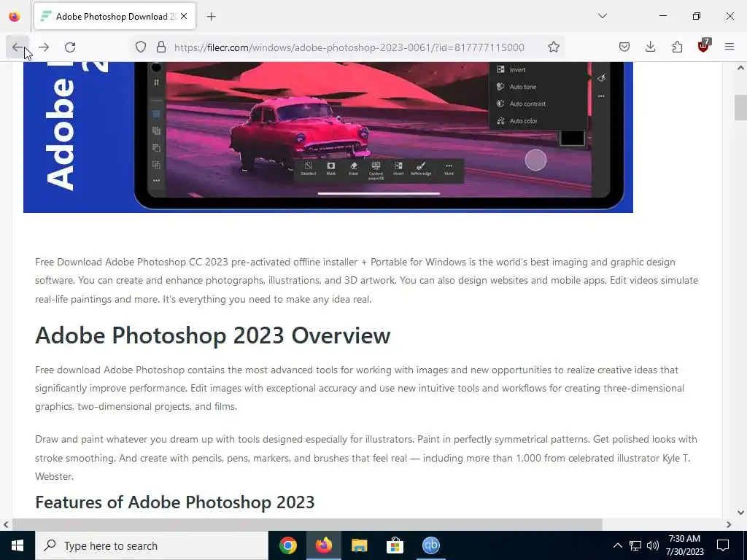Open network status tray icon
This screenshot has width=747, height=560.
click(x=635, y=545)
